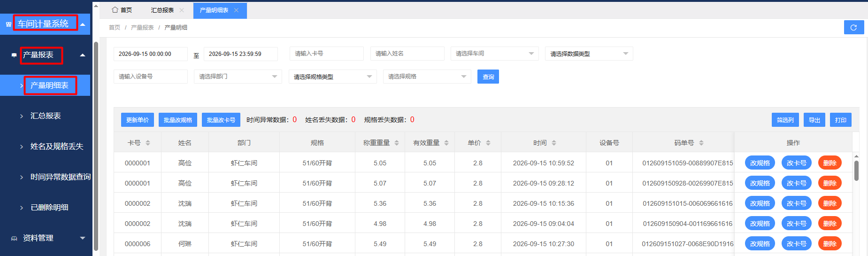Click 首页 breadcrumb link
Screen dimensions: 868x256
click(x=115, y=28)
